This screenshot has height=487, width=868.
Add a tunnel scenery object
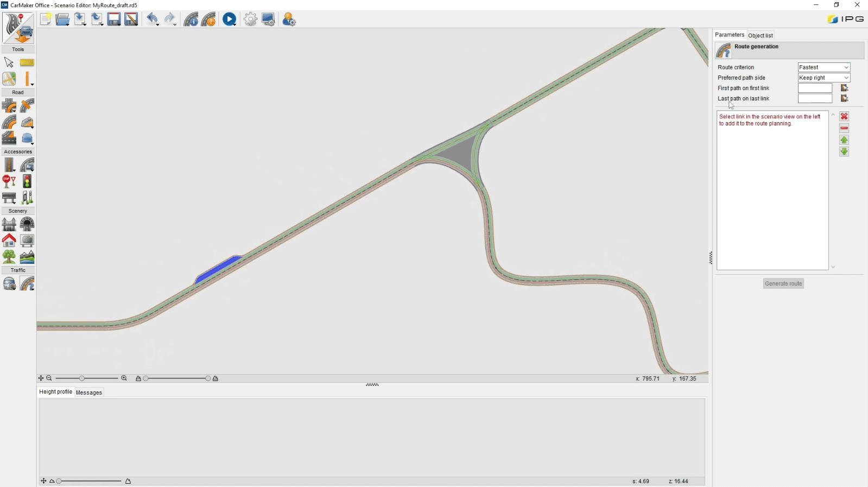(x=27, y=224)
